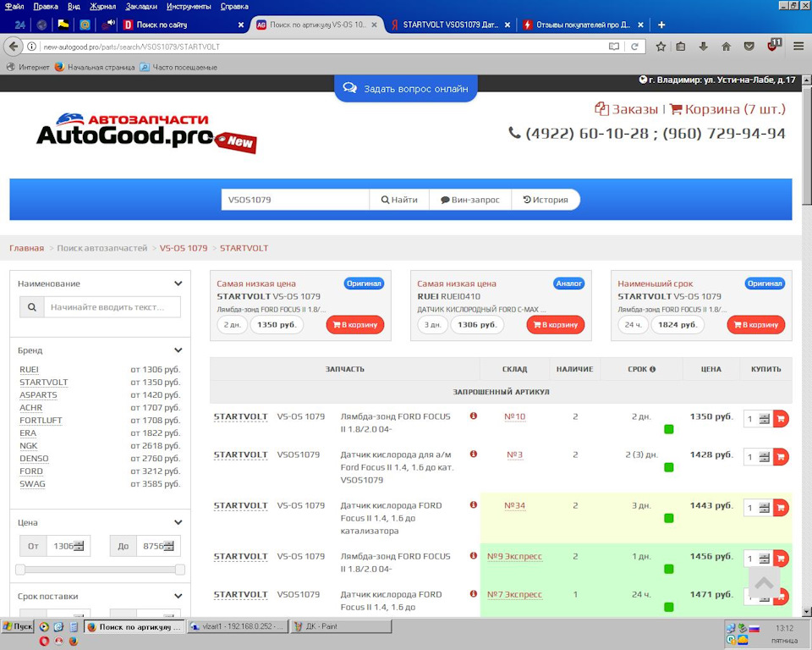Open Firefox hamburger menu
The width and height of the screenshot is (812, 650).
(798, 47)
